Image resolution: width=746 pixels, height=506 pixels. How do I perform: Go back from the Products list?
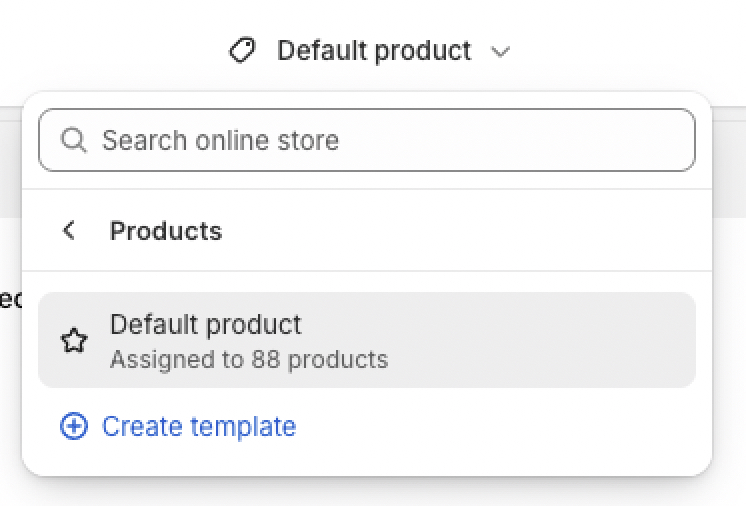(x=69, y=231)
